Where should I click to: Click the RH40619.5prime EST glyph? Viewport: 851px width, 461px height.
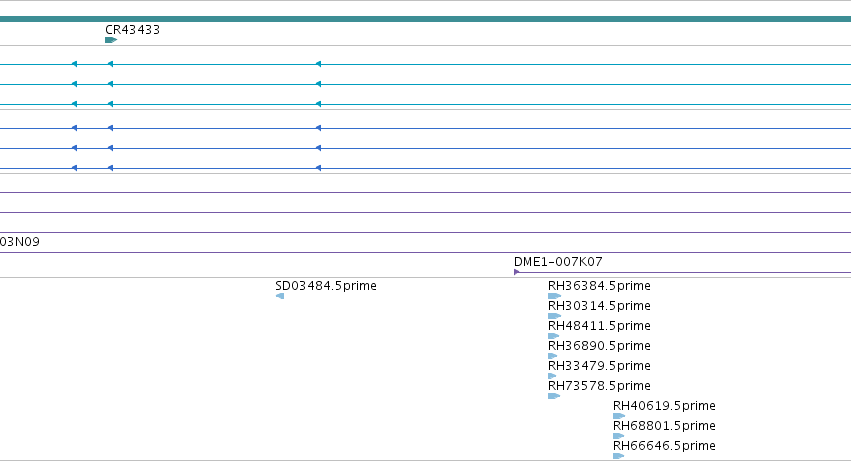coord(619,416)
